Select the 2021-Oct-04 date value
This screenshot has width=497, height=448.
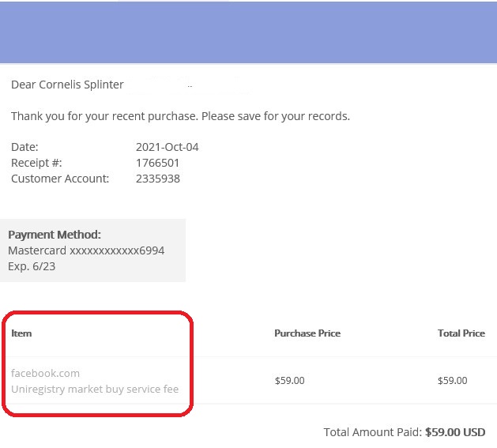point(168,147)
